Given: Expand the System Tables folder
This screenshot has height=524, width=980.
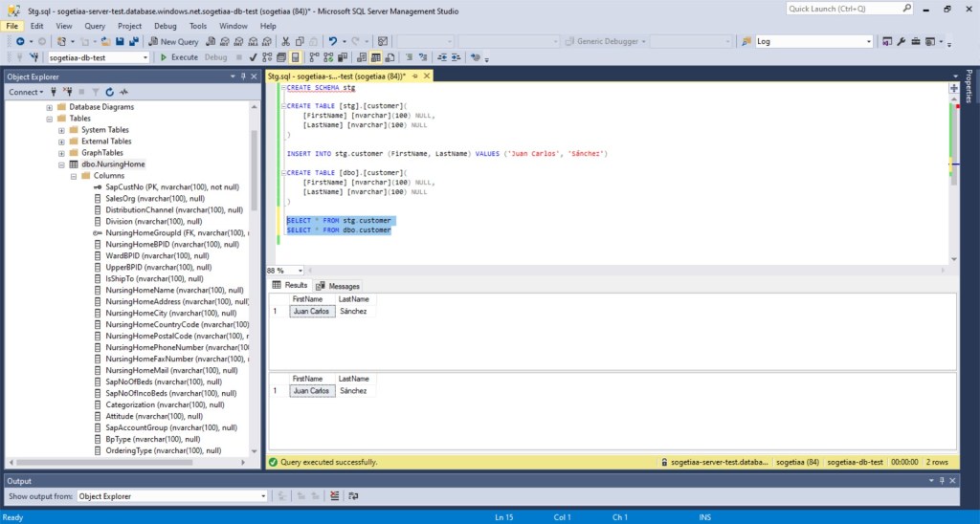Looking at the screenshot, I should (61, 130).
